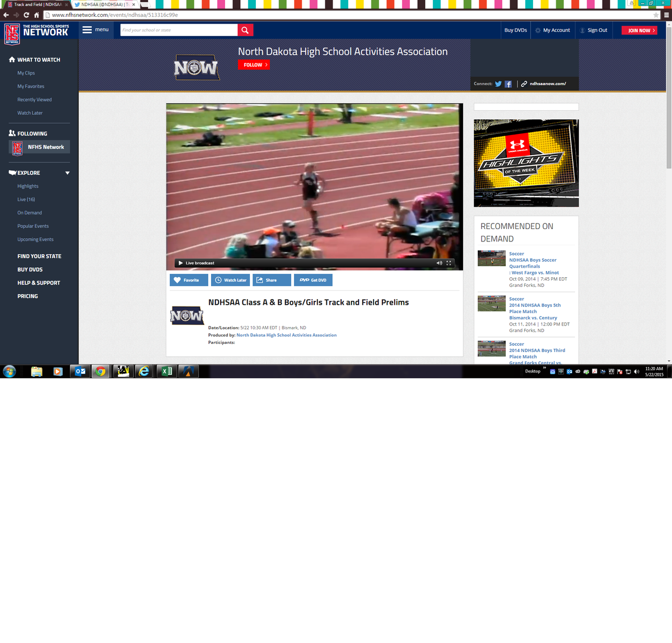Click Bismarck vs. Century thumbnail
The height and width of the screenshot is (643, 672).
(x=492, y=304)
